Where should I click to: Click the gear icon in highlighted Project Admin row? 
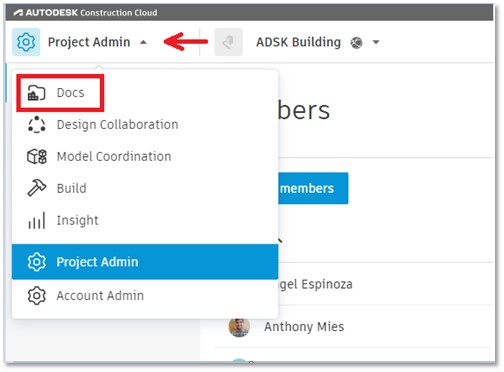(36, 262)
